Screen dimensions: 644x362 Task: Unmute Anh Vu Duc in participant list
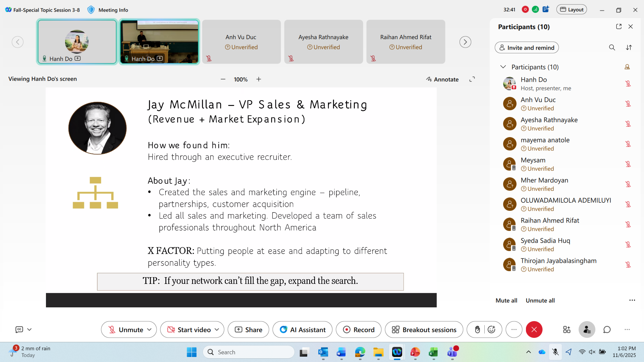pyautogui.click(x=628, y=104)
